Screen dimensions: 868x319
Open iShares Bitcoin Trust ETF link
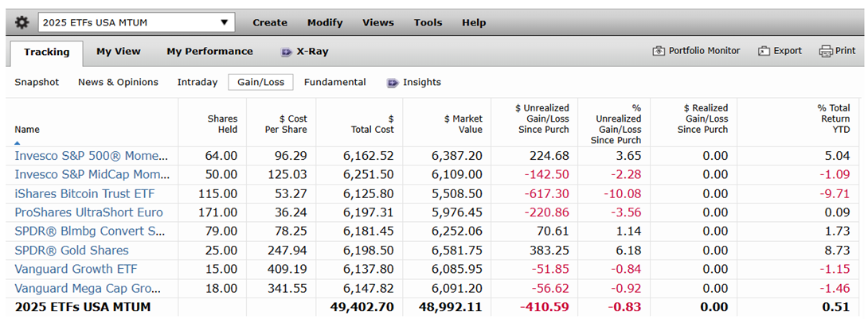coord(84,193)
